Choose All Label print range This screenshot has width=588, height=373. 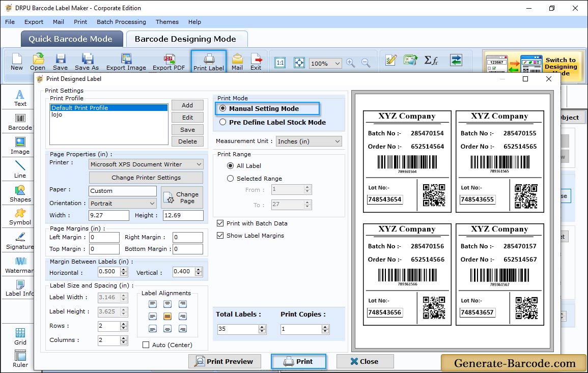(230, 166)
